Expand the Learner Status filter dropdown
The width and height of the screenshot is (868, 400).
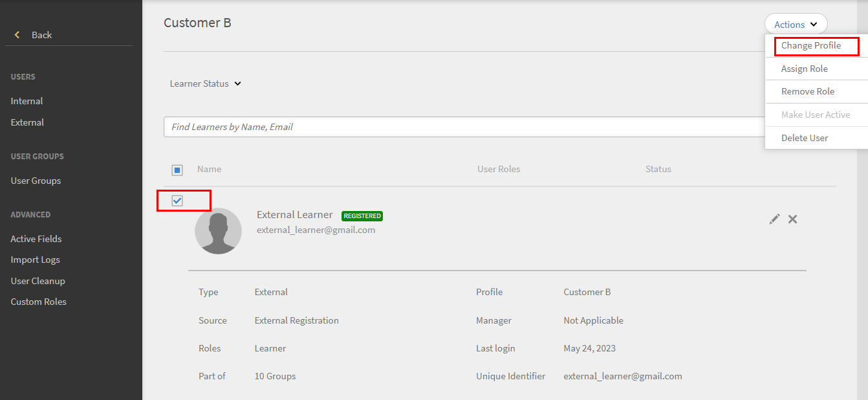click(205, 83)
